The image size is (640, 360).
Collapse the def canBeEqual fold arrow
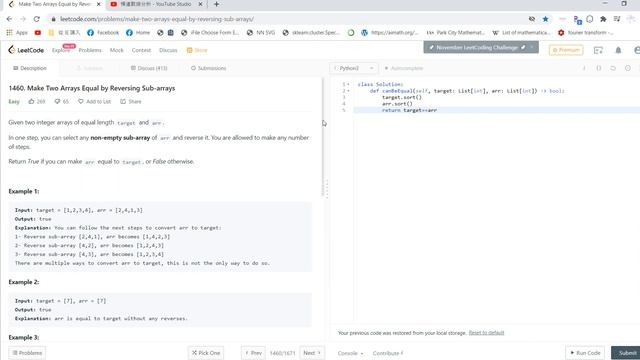pos(348,91)
